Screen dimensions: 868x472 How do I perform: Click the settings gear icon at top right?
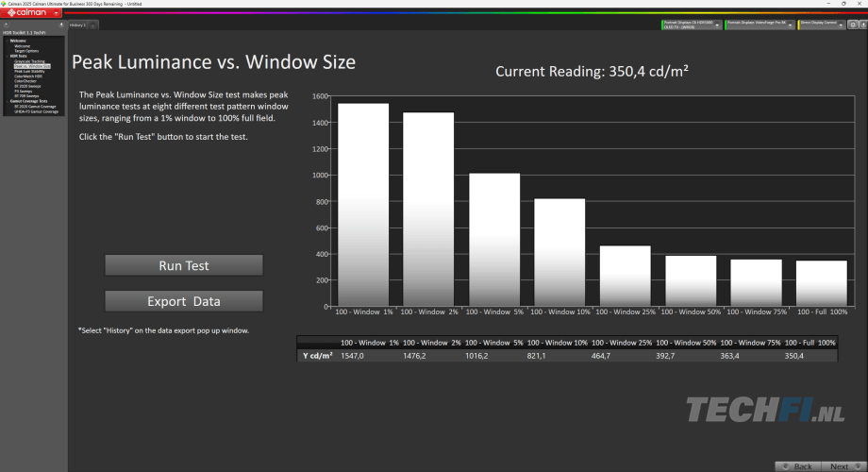[x=852, y=25]
